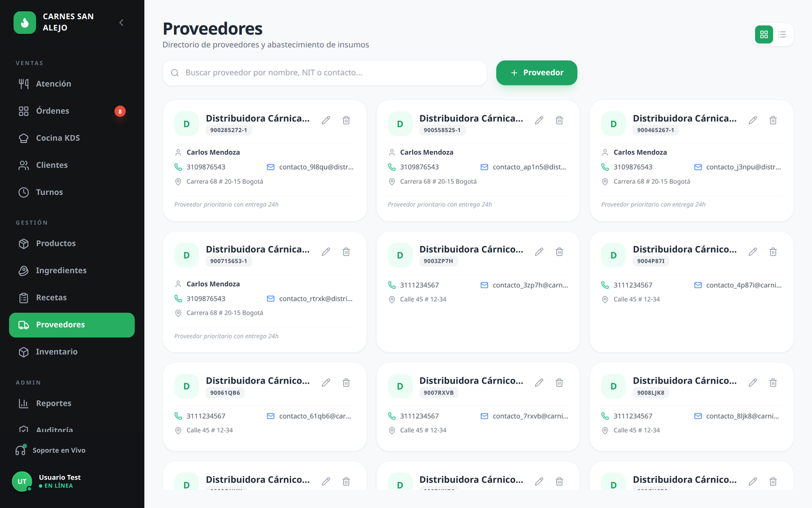
Task: Click the Carnes San Alejo flame logo
Action: (x=25, y=22)
